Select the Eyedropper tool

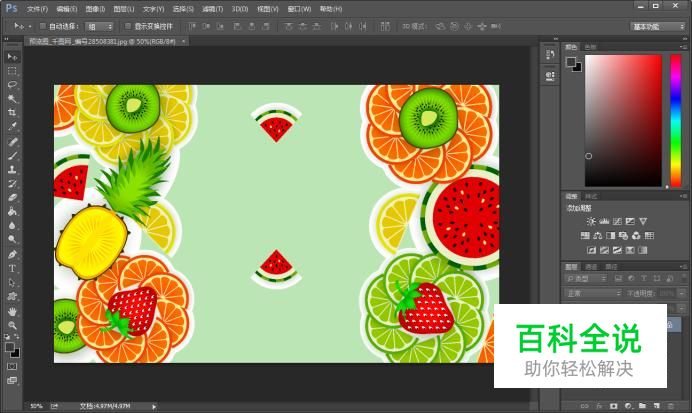pyautogui.click(x=12, y=126)
